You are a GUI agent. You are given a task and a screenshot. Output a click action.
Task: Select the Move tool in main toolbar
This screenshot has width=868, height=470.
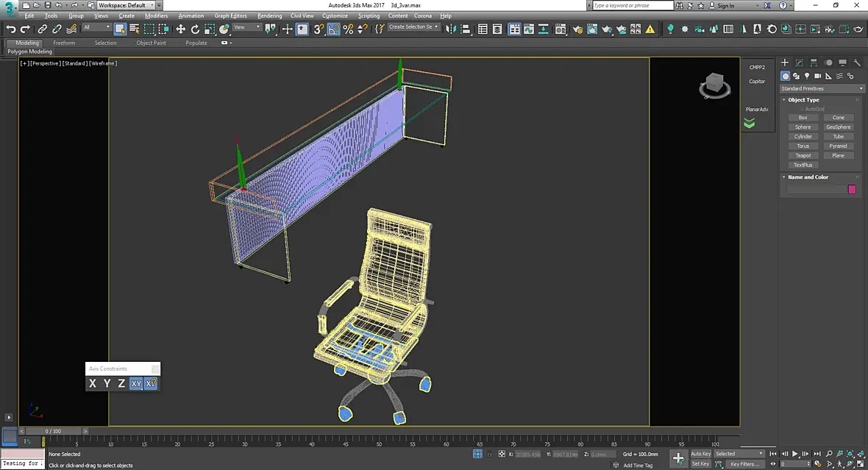tap(180, 29)
